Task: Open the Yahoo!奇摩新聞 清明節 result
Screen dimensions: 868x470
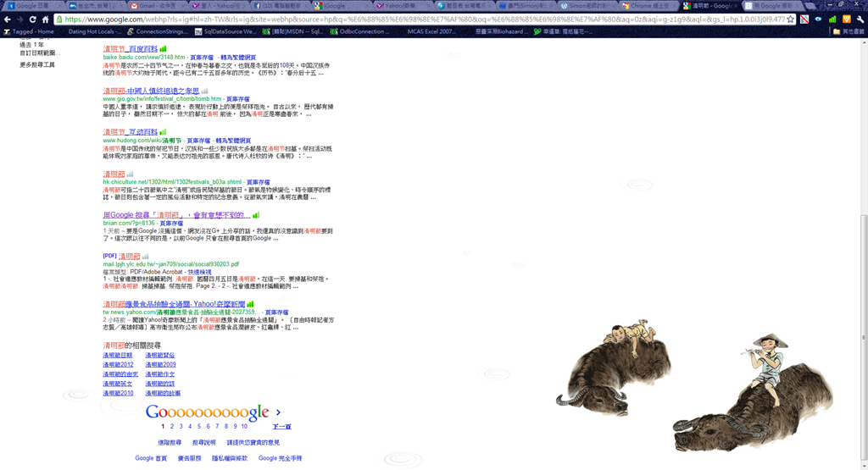Action: pos(174,304)
